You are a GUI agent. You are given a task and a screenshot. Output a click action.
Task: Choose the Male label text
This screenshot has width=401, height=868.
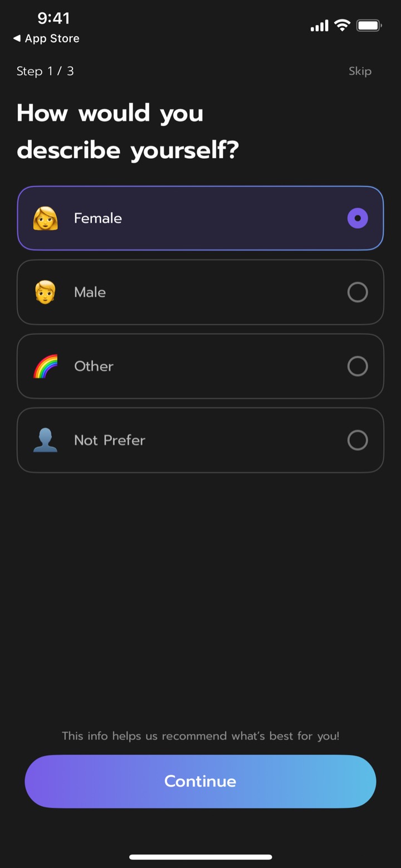(90, 292)
